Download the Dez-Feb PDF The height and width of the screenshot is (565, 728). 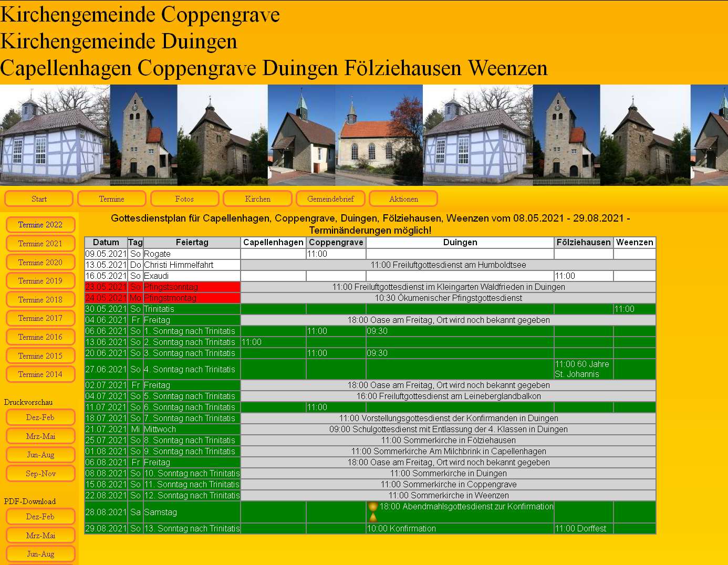click(x=40, y=516)
